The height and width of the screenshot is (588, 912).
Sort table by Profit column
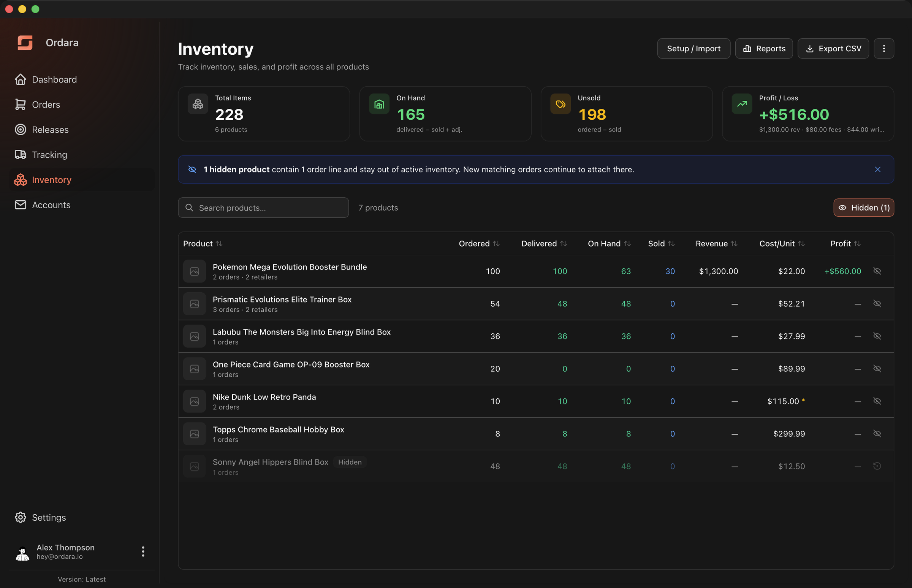pyautogui.click(x=845, y=244)
